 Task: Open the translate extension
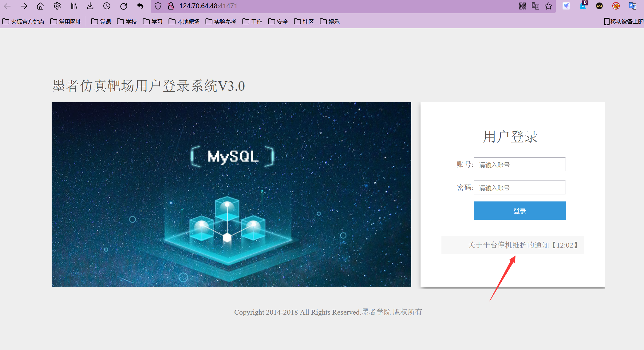[535, 6]
